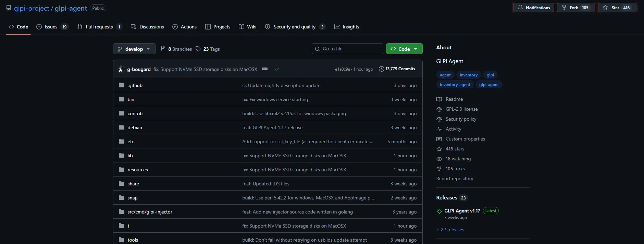
Task: Click the 'inventory-agent' topic tag
Action: click(455, 85)
